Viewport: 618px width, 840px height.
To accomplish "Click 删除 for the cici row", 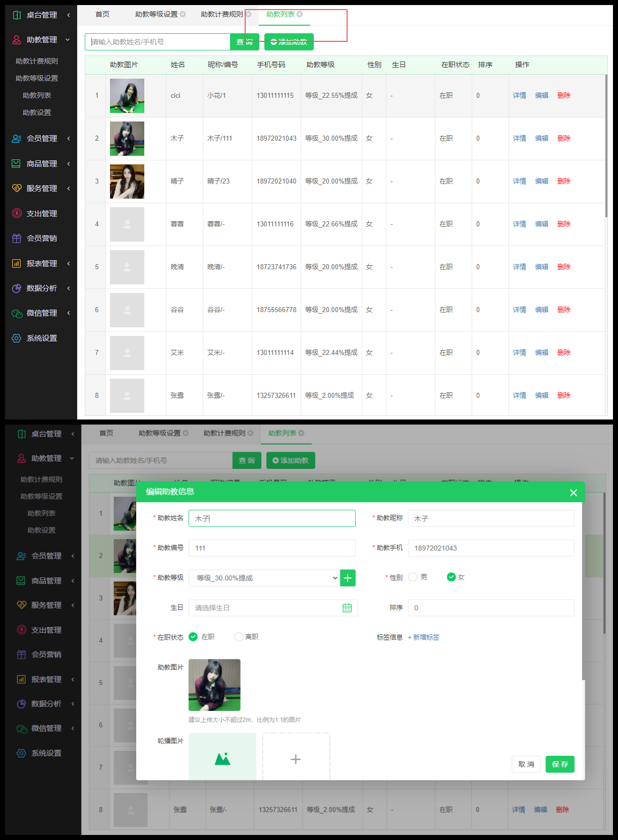I will coord(564,95).
